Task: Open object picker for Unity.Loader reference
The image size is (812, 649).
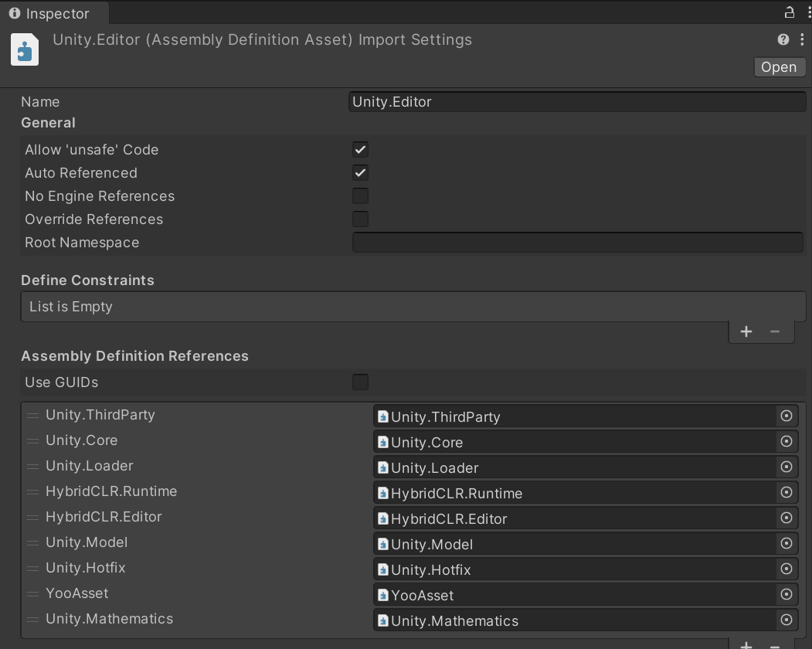Action: pyautogui.click(x=786, y=467)
